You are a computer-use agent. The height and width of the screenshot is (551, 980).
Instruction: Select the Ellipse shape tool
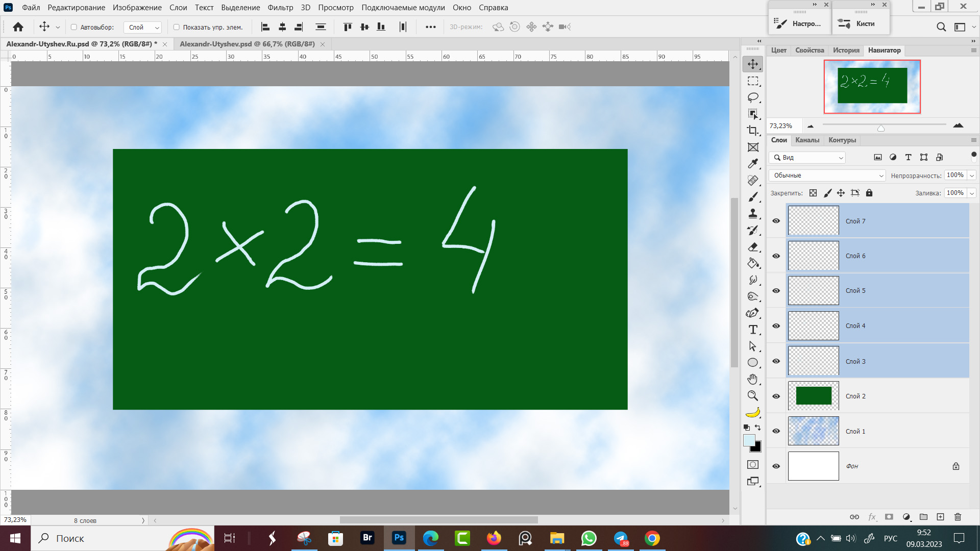[x=753, y=363]
